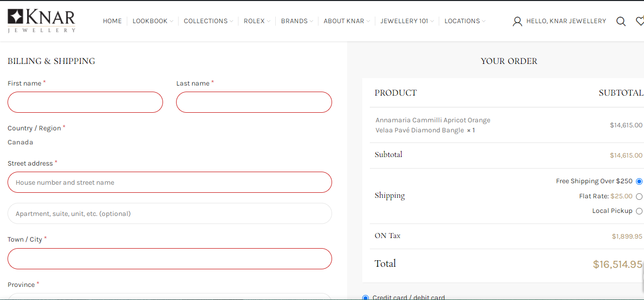Screen dimensions: 644x300
Task: Expand the Brands menu chevron
Action: [311, 21]
